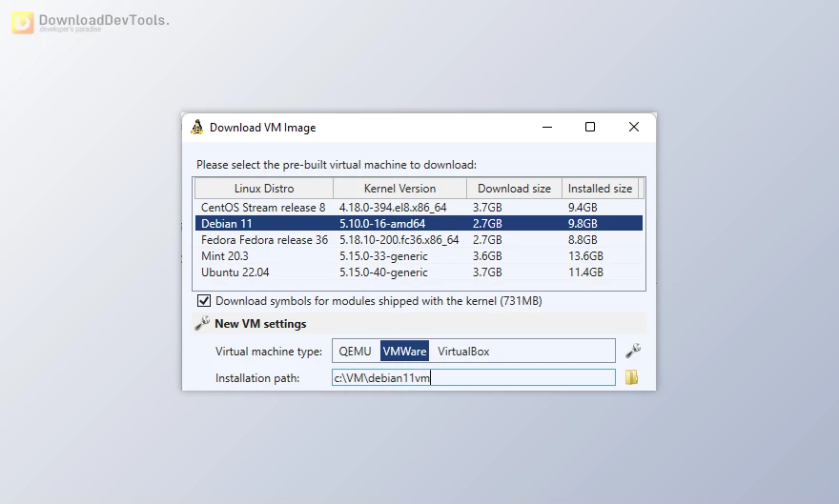Click the 3.6GB download size cell
Viewport: 839px width, 504px height.
coord(487,256)
